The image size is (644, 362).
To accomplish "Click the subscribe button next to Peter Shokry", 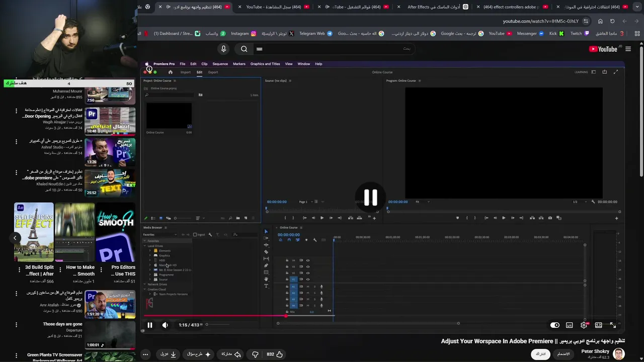I will pos(540,354).
